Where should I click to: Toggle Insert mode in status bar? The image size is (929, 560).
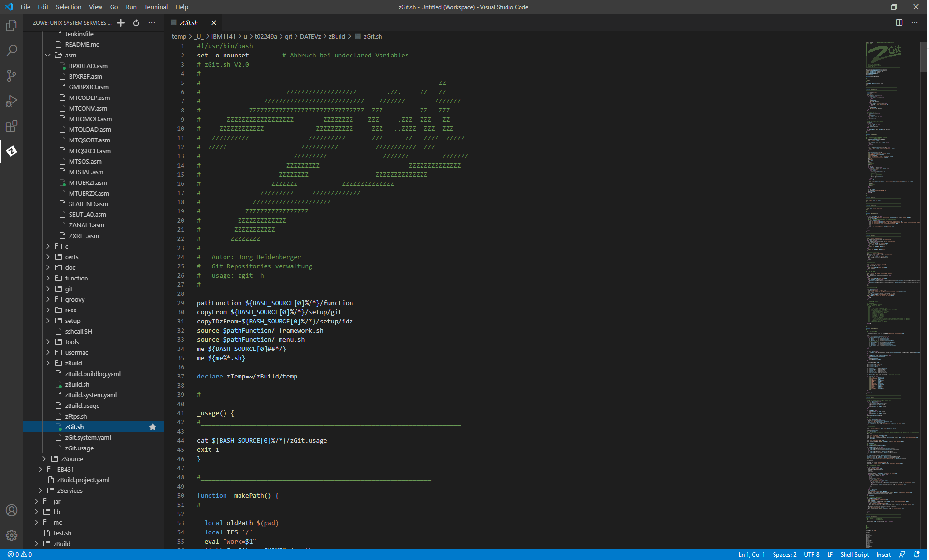884,554
